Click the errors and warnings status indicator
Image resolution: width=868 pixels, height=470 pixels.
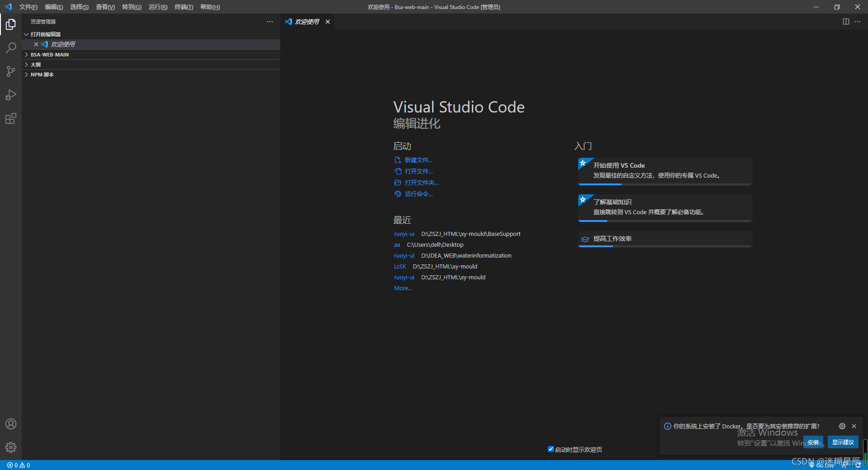[19, 465]
